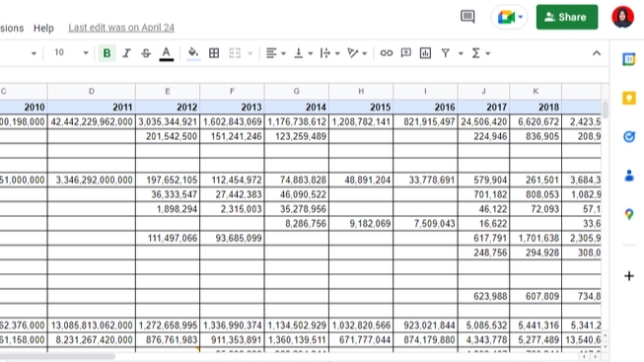Select the 2014 header cell
The image size is (644, 362).
click(297, 108)
